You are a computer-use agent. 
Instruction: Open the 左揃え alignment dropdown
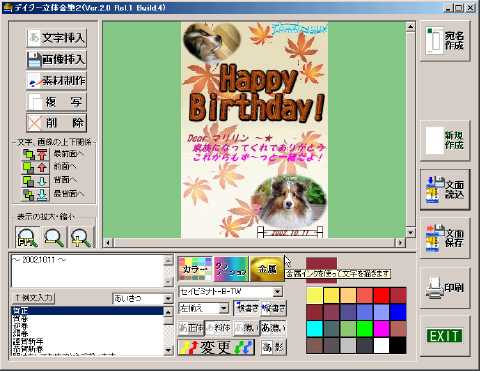(x=224, y=309)
